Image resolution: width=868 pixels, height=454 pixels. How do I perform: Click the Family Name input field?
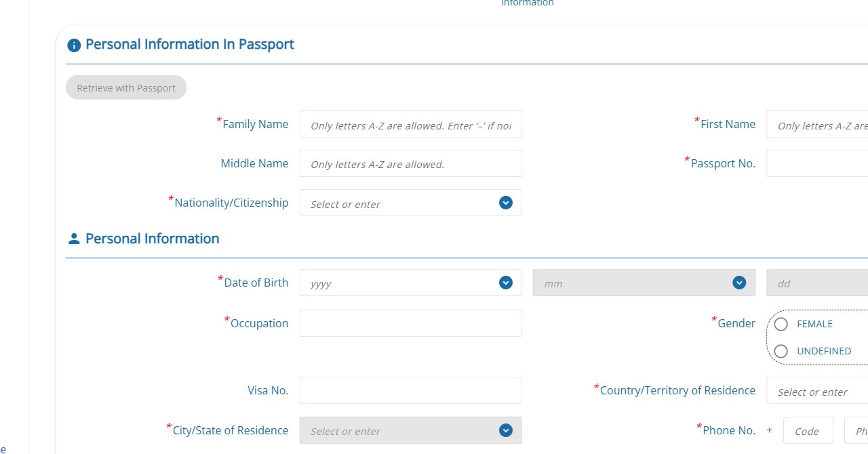coord(410,124)
